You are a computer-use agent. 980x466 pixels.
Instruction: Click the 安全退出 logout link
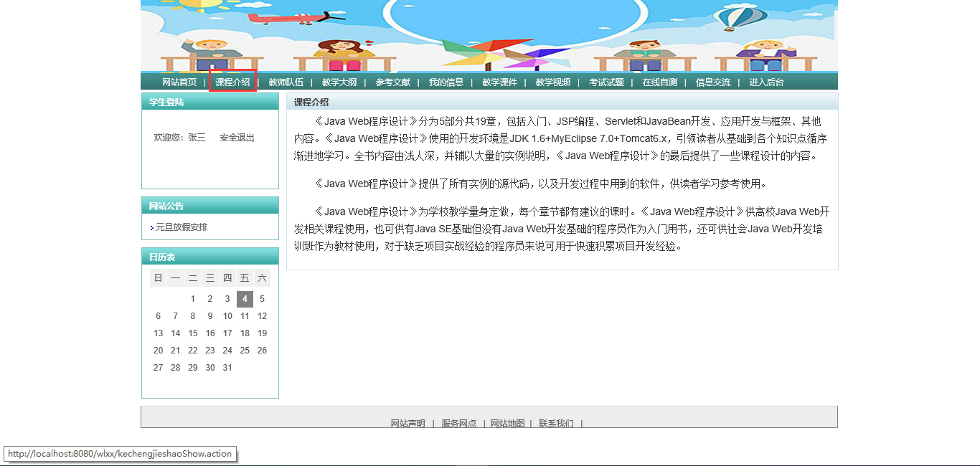(237, 138)
